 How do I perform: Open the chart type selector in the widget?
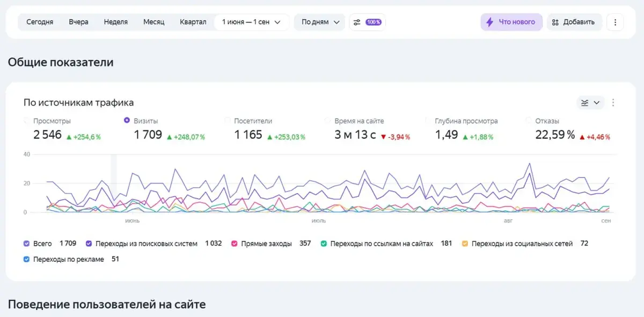tap(591, 102)
